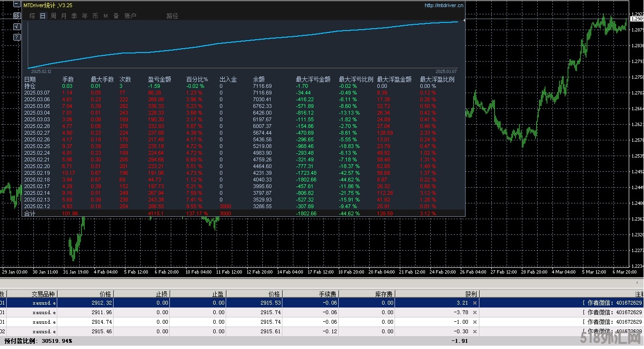Viewport: 644px width, 349px height.
Task: Select the 币 currency tab
Action: coord(95,16)
